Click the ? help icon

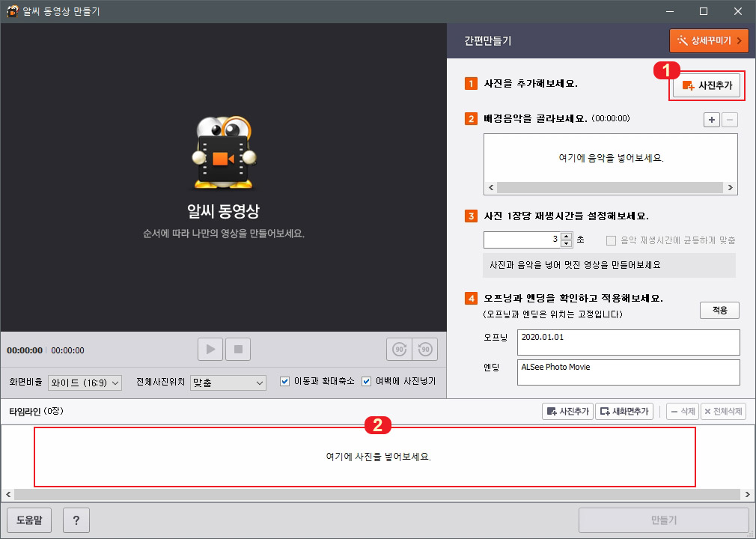(x=76, y=520)
